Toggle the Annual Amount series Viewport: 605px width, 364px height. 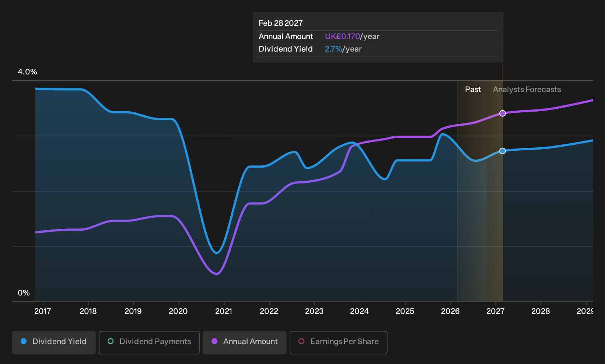(245, 343)
